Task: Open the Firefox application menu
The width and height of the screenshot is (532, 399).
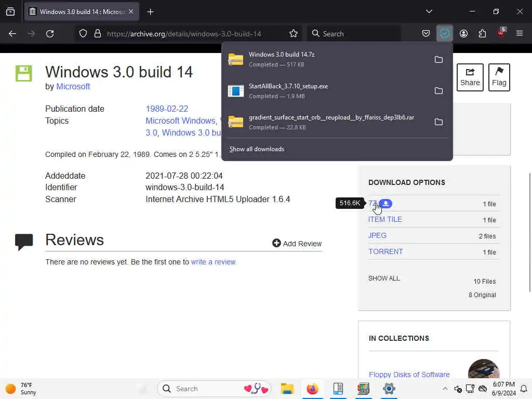Action: [x=520, y=33]
